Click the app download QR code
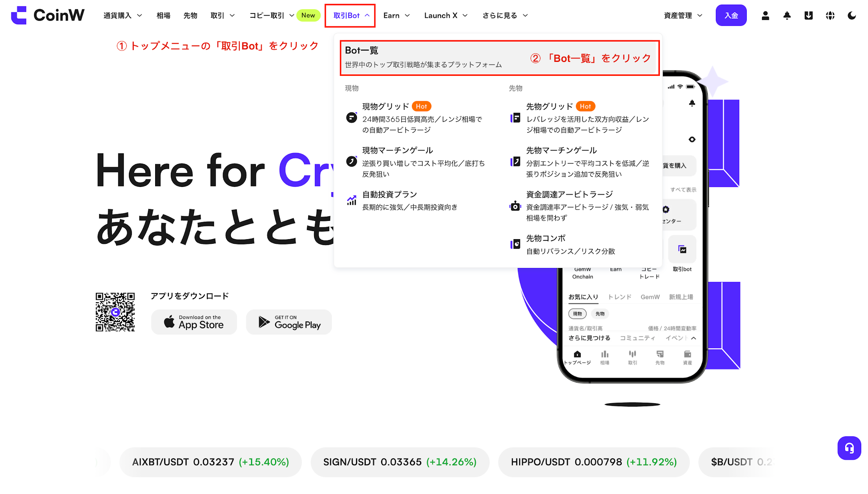 click(x=115, y=312)
